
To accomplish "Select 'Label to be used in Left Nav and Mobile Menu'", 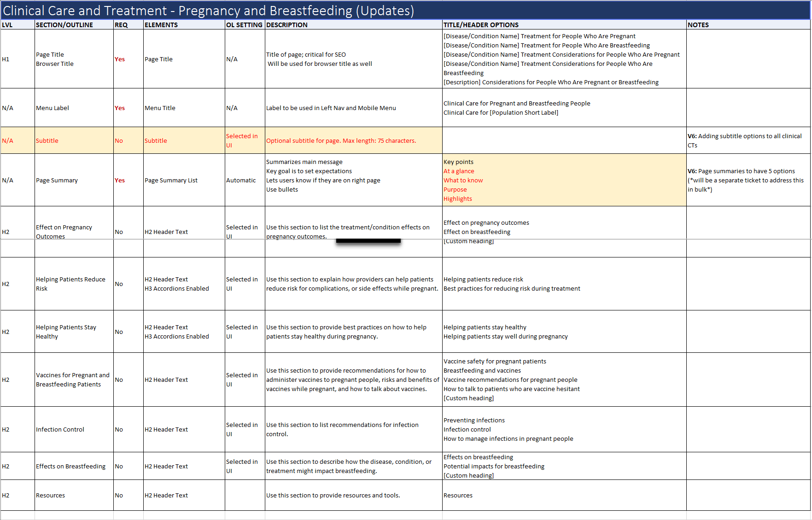I will pyautogui.click(x=354, y=108).
